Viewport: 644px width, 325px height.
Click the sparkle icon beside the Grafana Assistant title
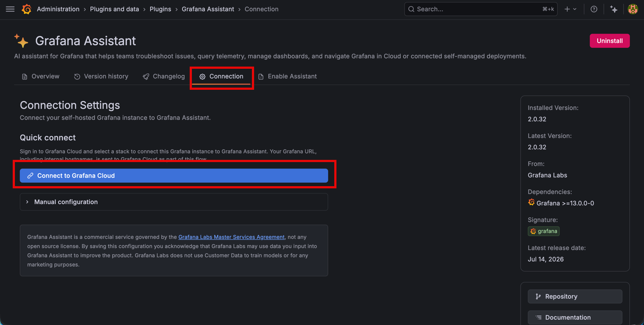[x=21, y=41]
